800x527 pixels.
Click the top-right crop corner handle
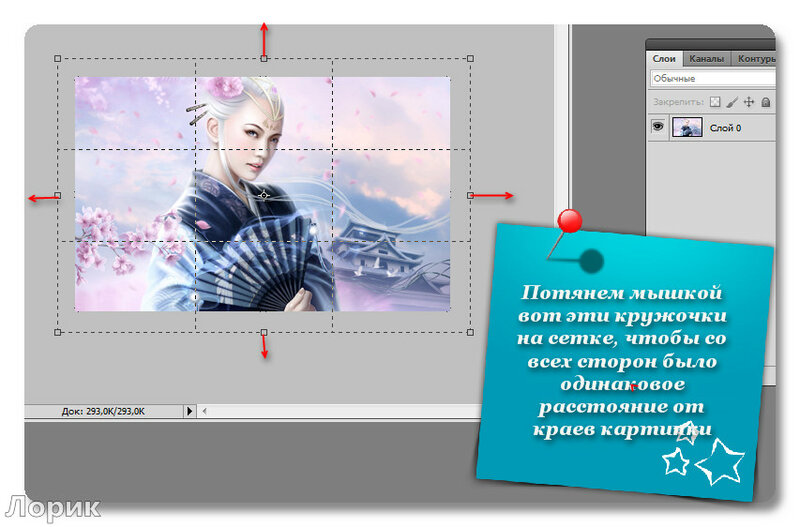tap(470, 59)
